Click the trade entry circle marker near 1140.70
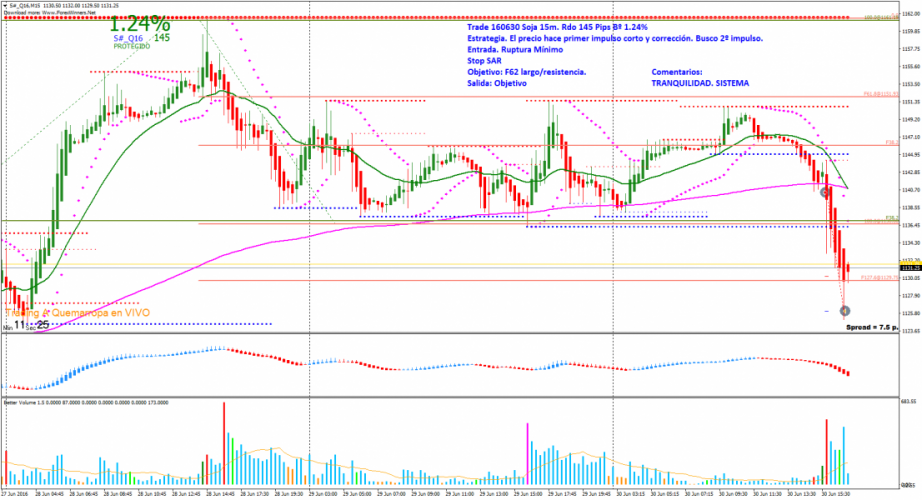 (x=824, y=191)
